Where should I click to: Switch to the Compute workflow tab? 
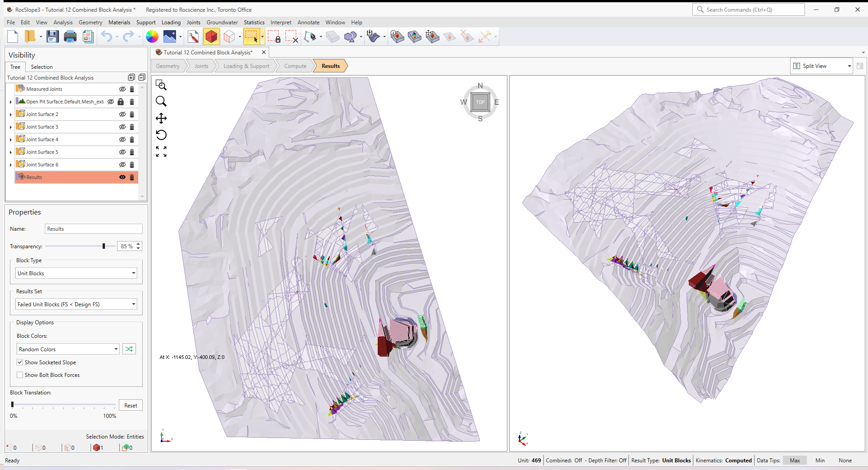tap(295, 66)
